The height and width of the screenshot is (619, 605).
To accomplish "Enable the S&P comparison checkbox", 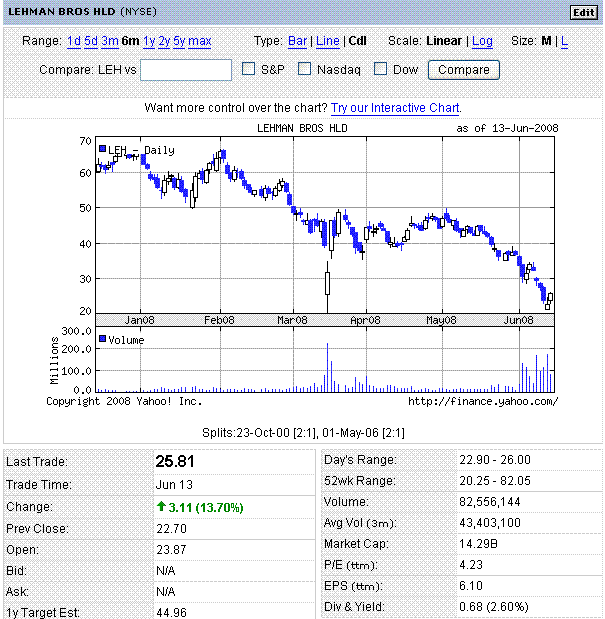I will coord(250,70).
